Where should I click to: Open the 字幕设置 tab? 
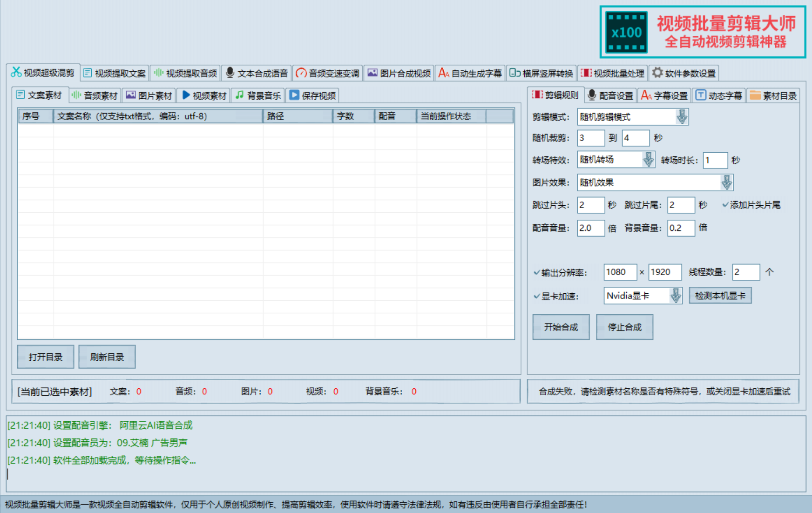pyautogui.click(x=664, y=95)
